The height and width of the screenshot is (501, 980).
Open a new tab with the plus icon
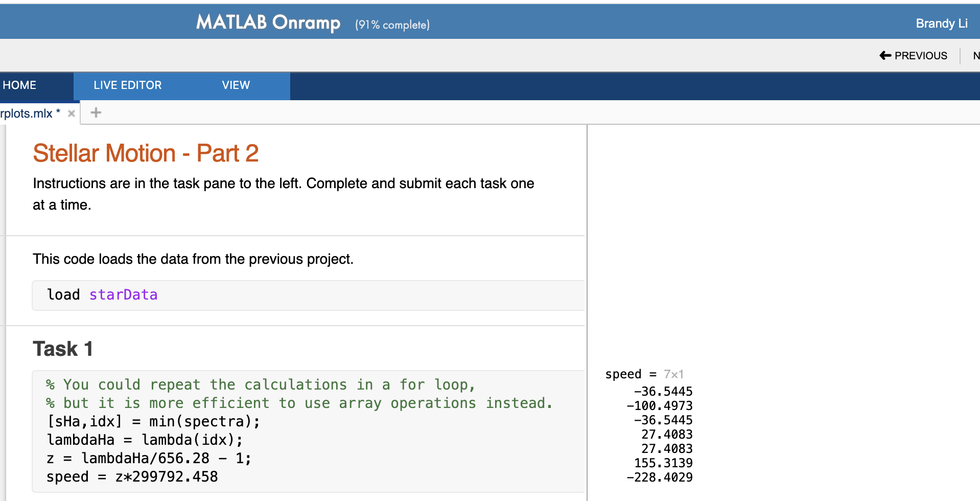pos(95,112)
